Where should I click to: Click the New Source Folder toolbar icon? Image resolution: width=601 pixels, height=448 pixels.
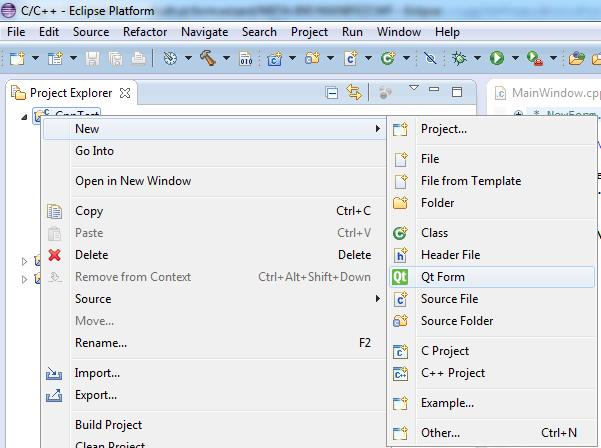tap(312, 58)
